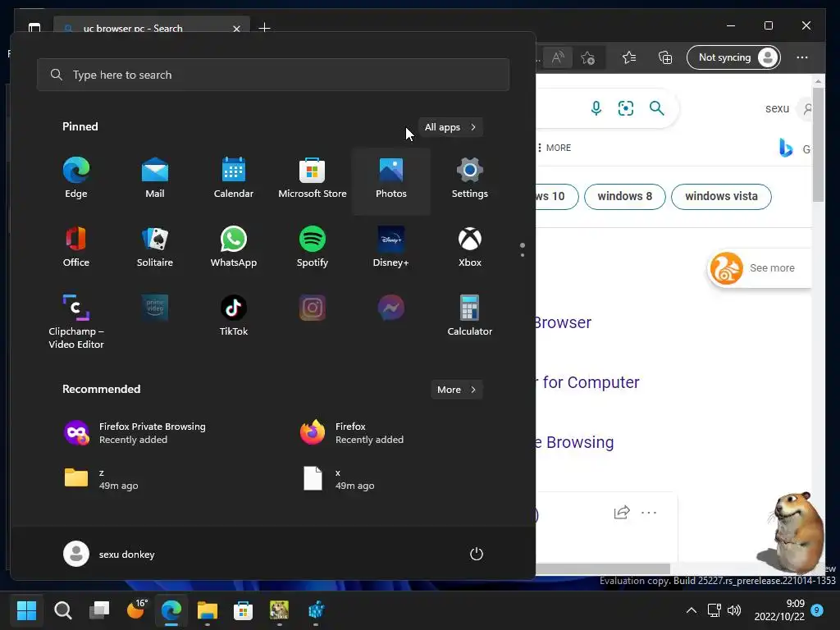Open MORE menu in Bing results
Viewport: 840px width, 630px height.
point(555,148)
